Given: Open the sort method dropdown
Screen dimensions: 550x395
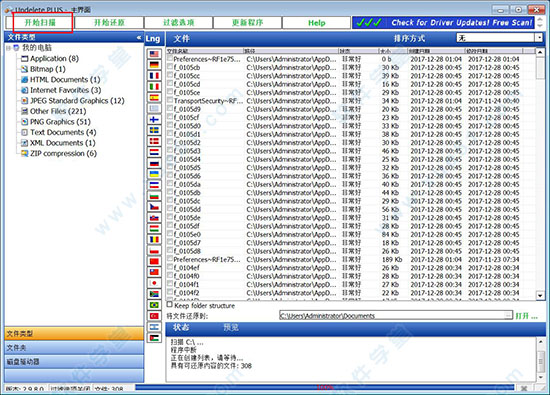Looking at the screenshot, I should 539,38.
